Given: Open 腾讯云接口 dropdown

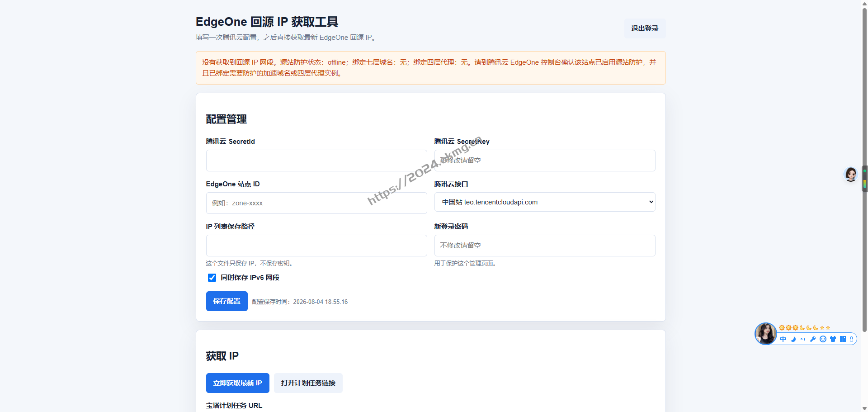Looking at the screenshot, I should [545, 202].
